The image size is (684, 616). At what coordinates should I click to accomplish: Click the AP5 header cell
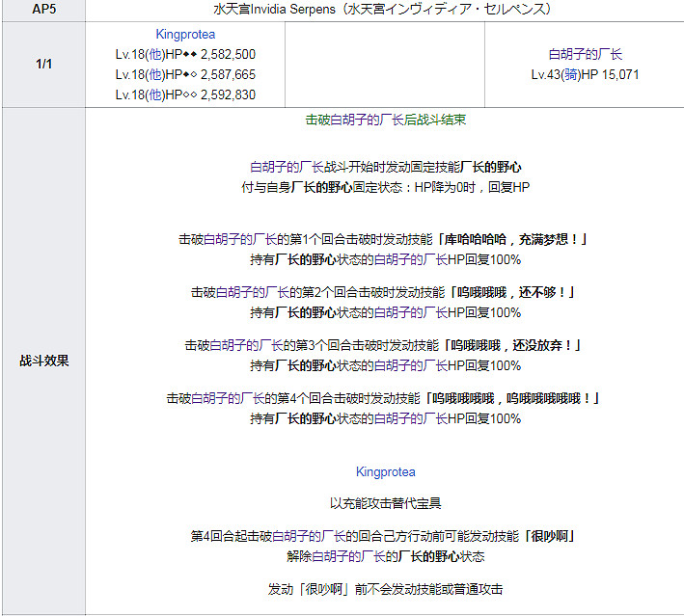point(43,9)
